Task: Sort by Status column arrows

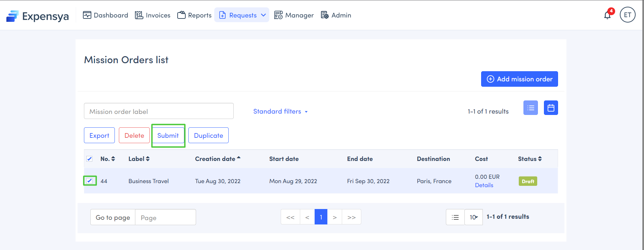Action: point(540,159)
